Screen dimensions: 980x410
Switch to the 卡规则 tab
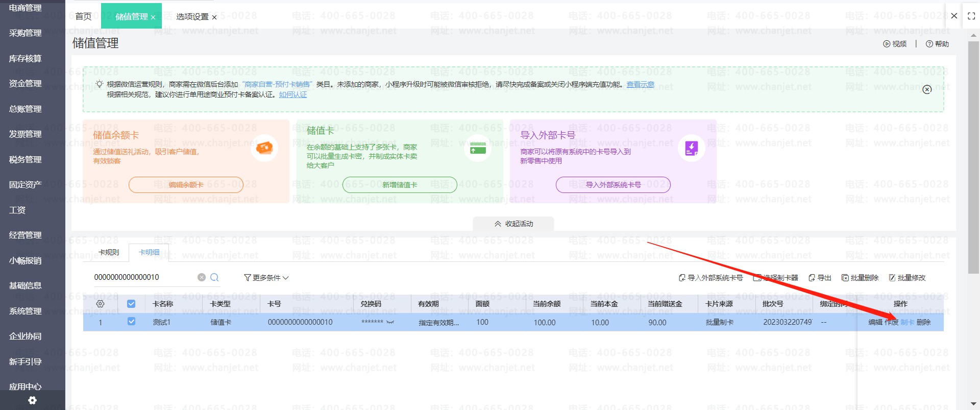109,252
